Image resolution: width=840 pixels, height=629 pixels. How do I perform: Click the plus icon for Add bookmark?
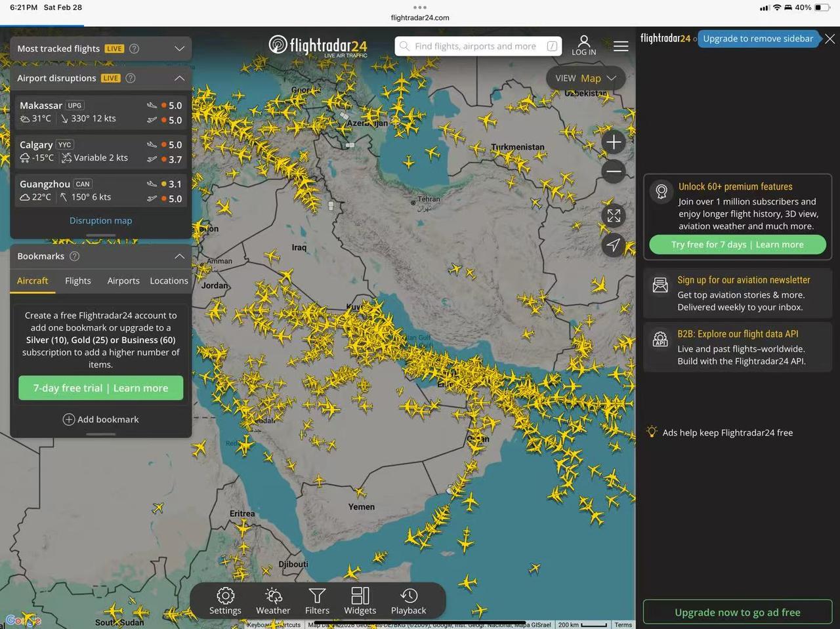[x=68, y=420]
